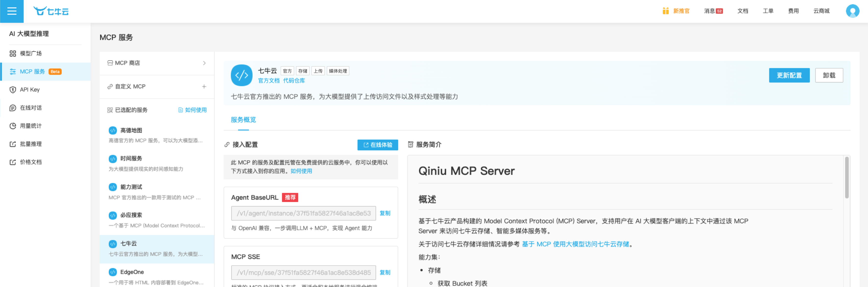Image resolution: width=868 pixels, height=287 pixels.
Task: Click the Agent BaseURL input field
Action: (x=303, y=213)
